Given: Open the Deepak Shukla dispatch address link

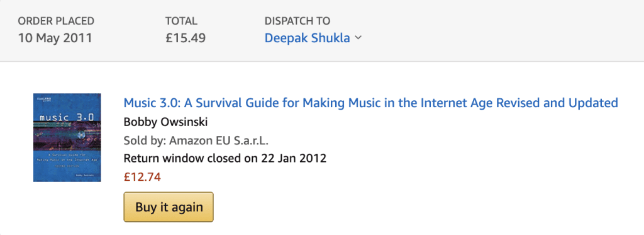Looking at the screenshot, I should [307, 38].
